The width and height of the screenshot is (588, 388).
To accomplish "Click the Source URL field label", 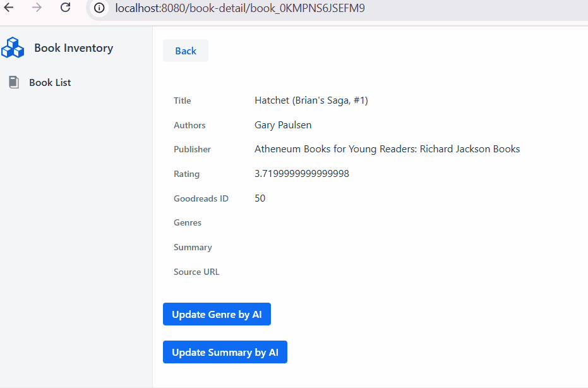I will point(196,272).
